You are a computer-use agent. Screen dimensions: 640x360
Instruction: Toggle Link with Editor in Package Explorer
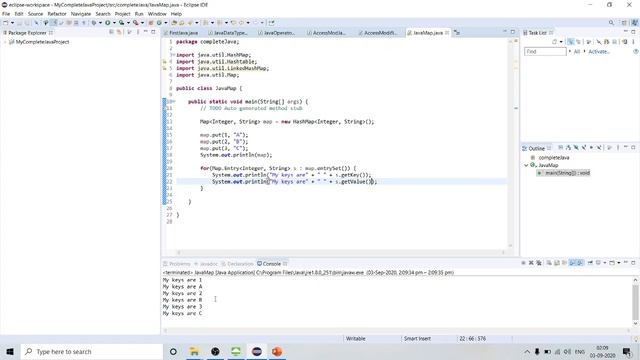[x=119, y=32]
